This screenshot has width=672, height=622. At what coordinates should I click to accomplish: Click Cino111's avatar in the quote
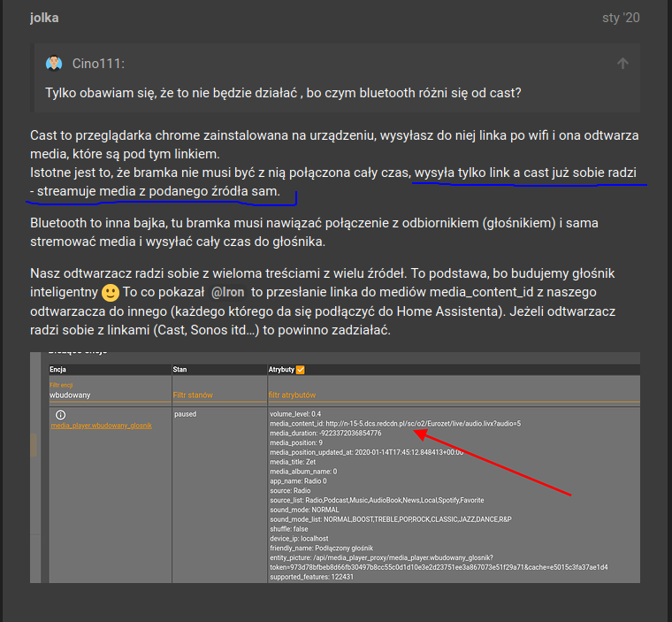pos(54,64)
